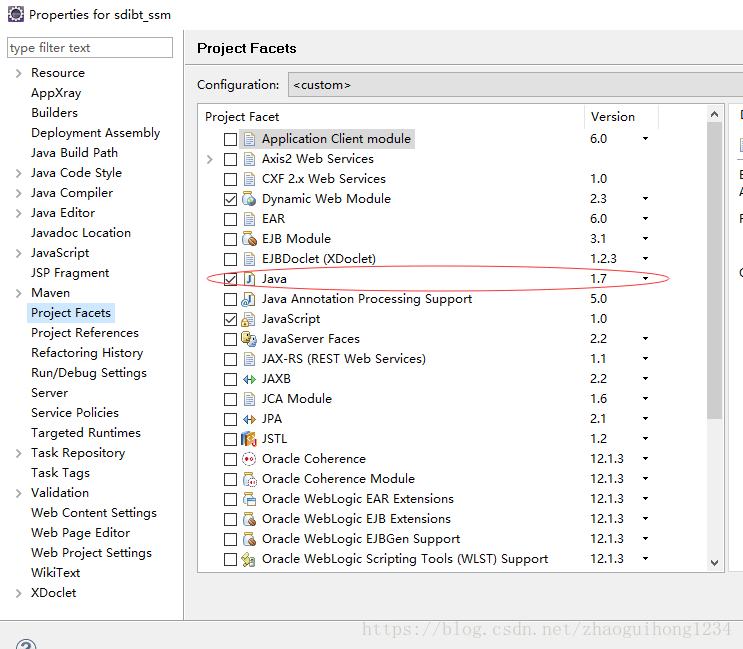Image resolution: width=743 pixels, height=649 pixels.
Task: Select the JAX-RS (REST Web Services) label
Action: pos(344,359)
